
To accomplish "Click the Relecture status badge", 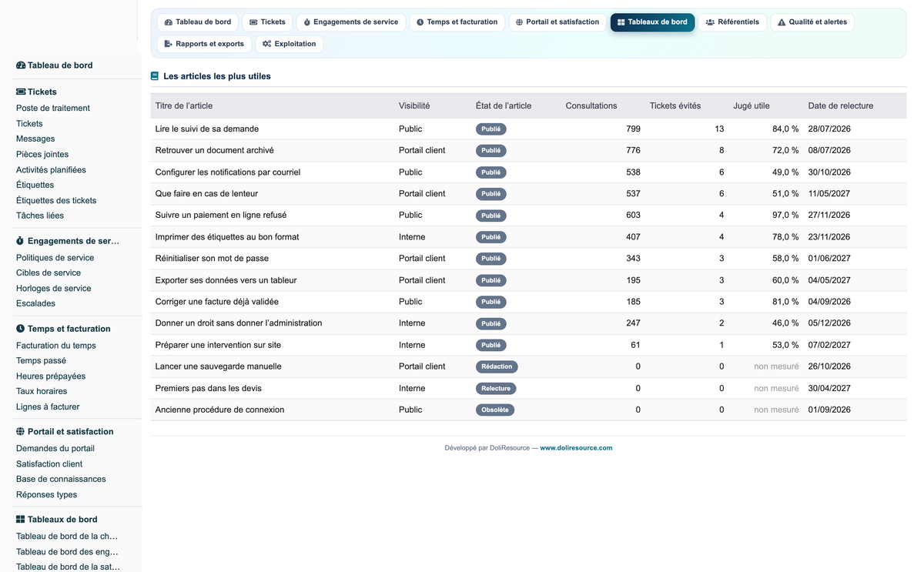I will point(496,389).
